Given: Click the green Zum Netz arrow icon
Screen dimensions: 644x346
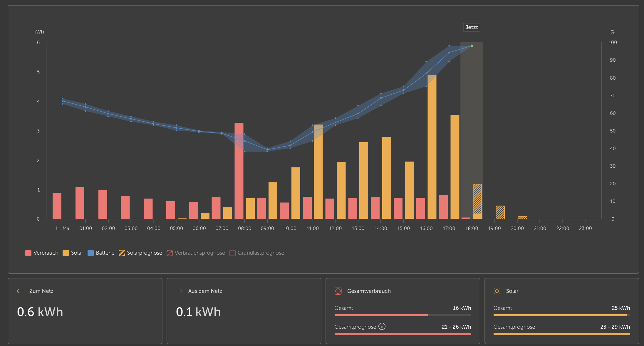Looking at the screenshot, I should click(x=20, y=291).
